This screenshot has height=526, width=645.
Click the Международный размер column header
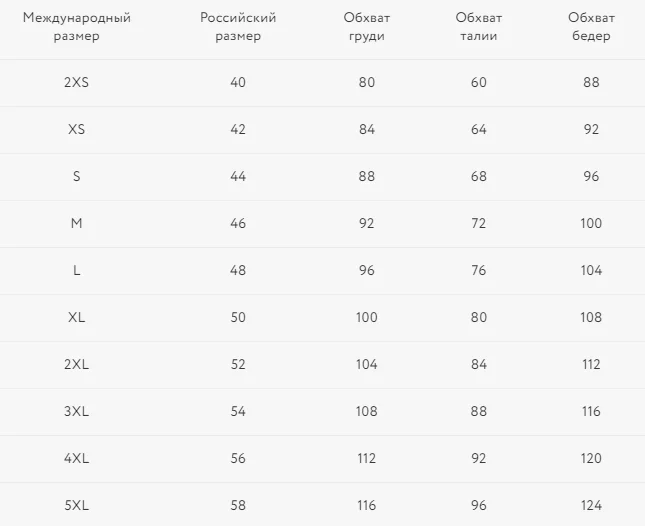[77, 27]
